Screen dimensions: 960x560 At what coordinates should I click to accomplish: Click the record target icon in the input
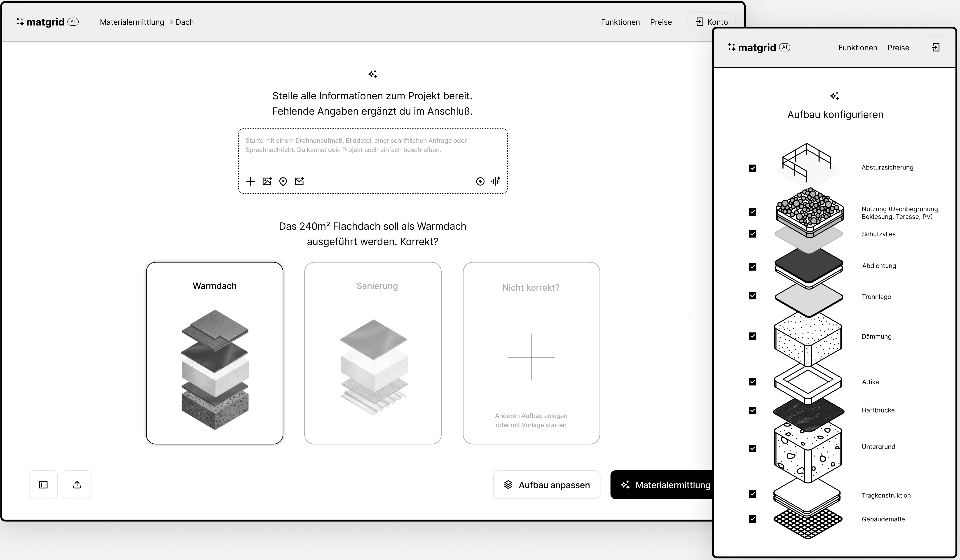[x=480, y=181]
